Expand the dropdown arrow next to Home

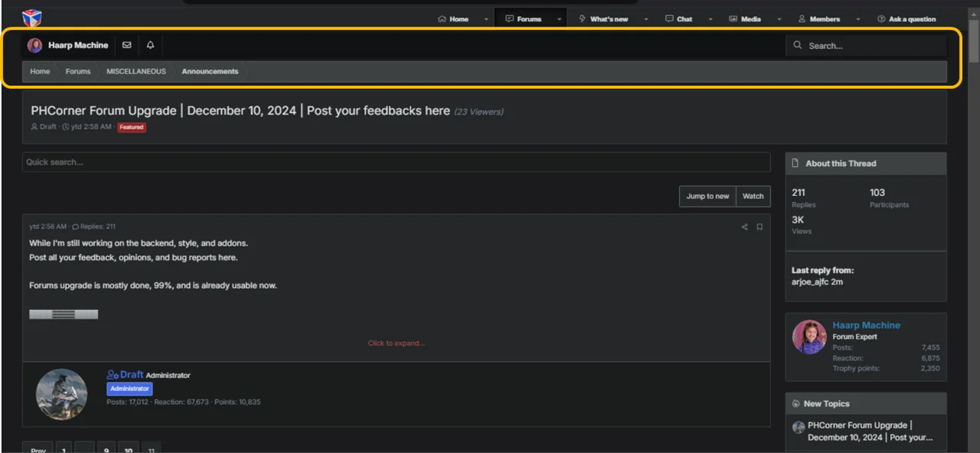click(485, 19)
